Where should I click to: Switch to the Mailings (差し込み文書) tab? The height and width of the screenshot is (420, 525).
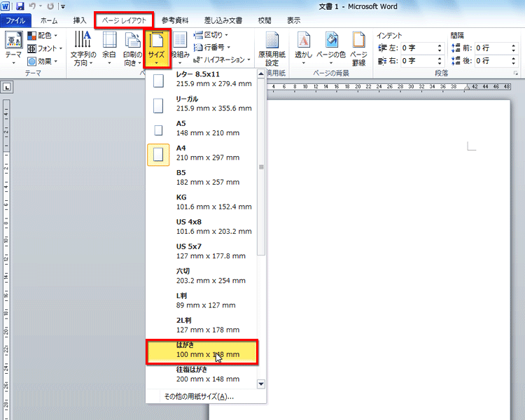tap(223, 20)
